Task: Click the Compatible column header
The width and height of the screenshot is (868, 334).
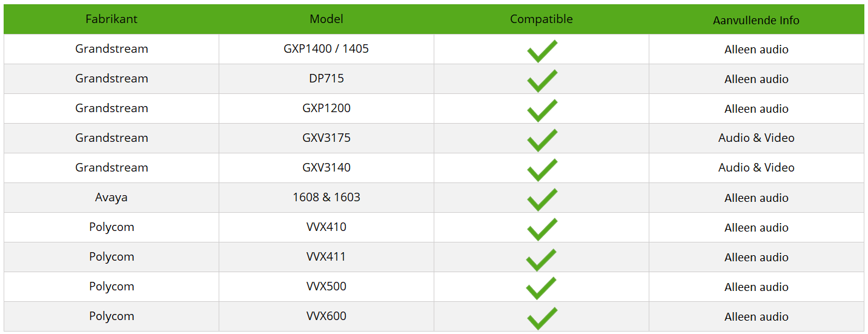Action: click(541, 19)
